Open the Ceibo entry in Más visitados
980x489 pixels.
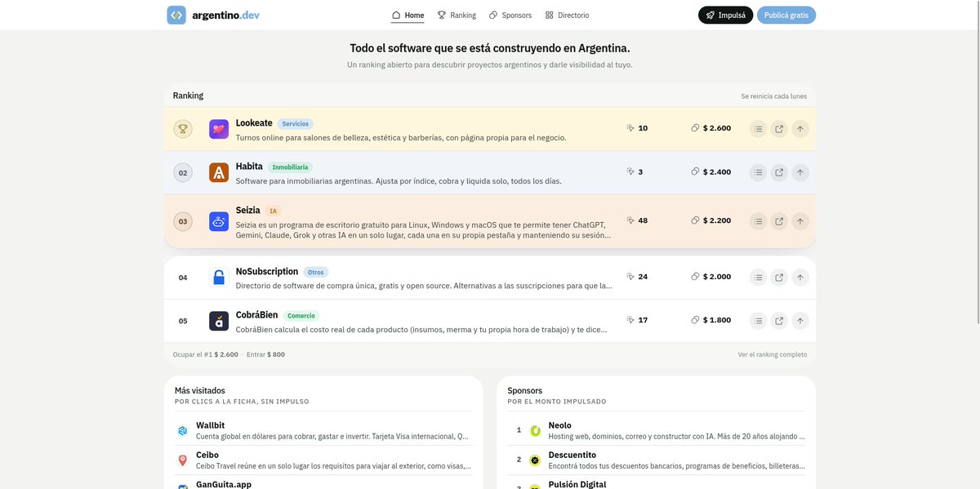pyautogui.click(x=323, y=460)
